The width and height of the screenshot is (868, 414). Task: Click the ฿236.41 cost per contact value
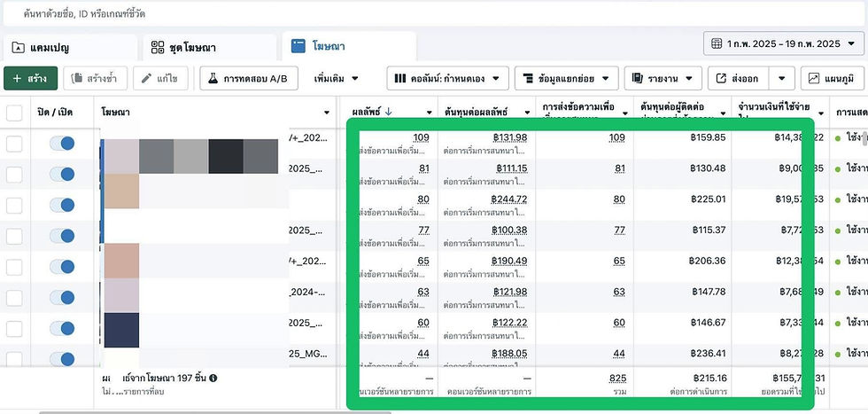708,354
